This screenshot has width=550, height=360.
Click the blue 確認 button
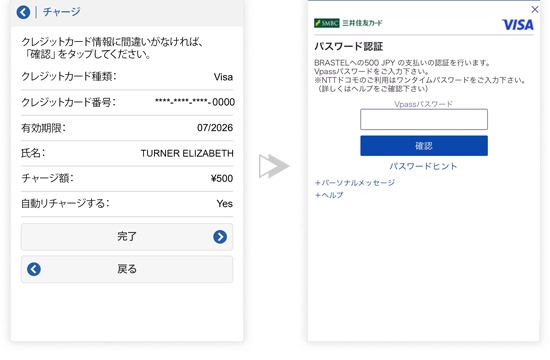point(424,146)
